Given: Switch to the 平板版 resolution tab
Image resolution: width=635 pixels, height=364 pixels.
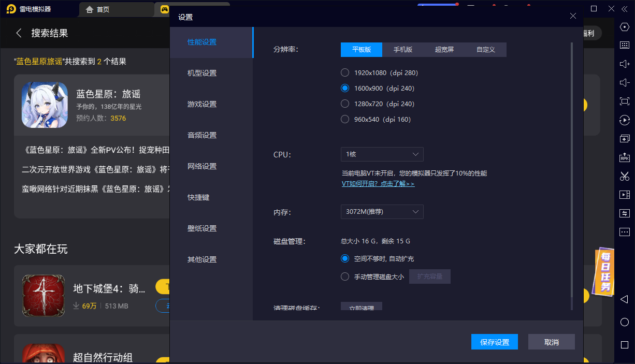Looking at the screenshot, I should coord(362,50).
